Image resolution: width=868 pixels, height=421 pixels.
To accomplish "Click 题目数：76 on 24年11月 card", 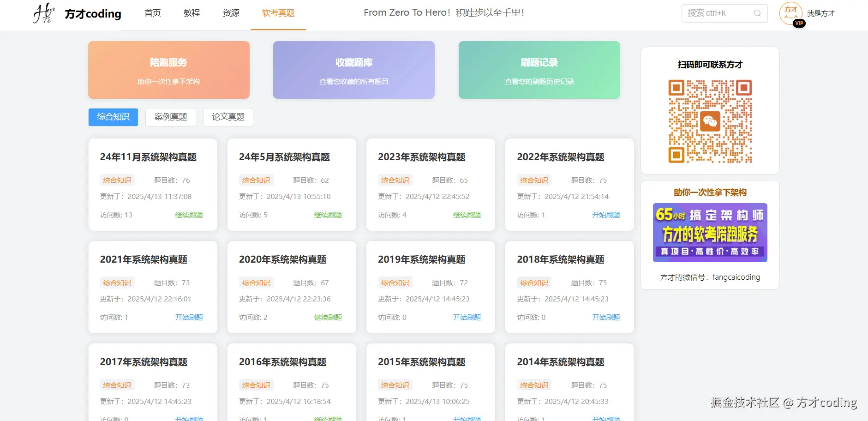I will click(x=172, y=180).
